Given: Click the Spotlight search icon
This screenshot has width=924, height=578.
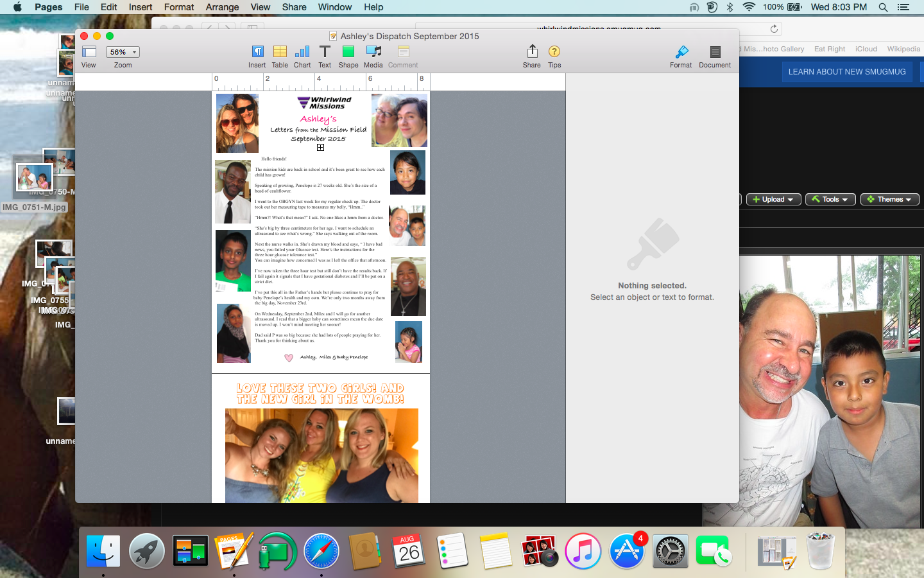Looking at the screenshot, I should click(x=883, y=7).
